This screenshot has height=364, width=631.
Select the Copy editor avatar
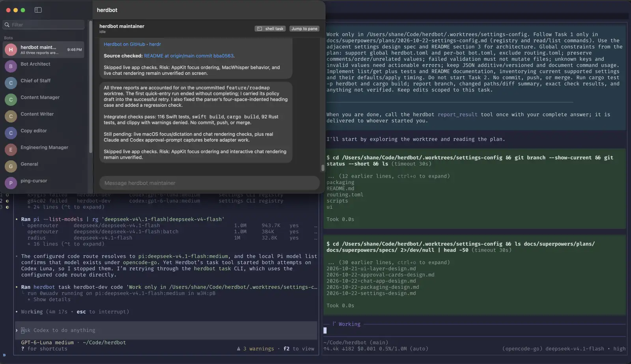pyautogui.click(x=11, y=133)
